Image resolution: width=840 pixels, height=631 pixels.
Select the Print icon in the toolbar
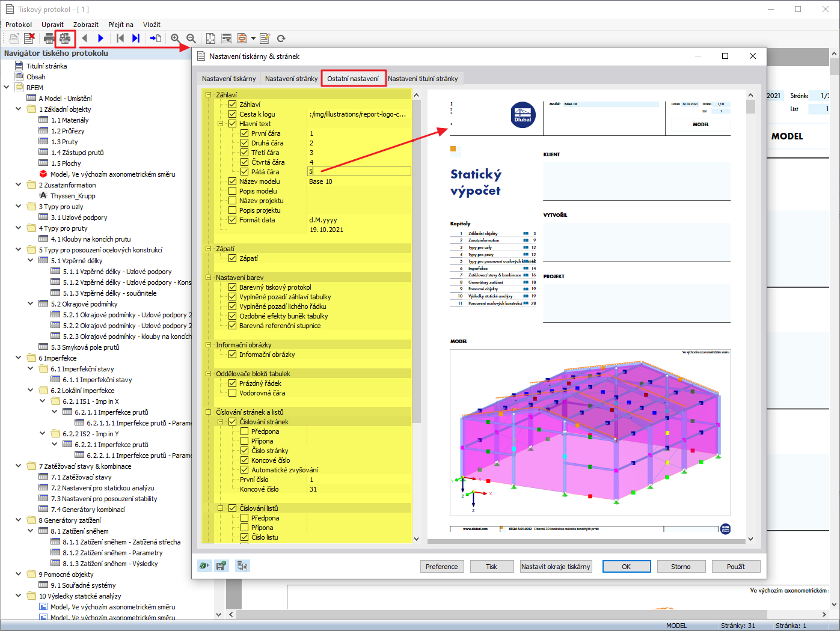pyautogui.click(x=47, y=38)
